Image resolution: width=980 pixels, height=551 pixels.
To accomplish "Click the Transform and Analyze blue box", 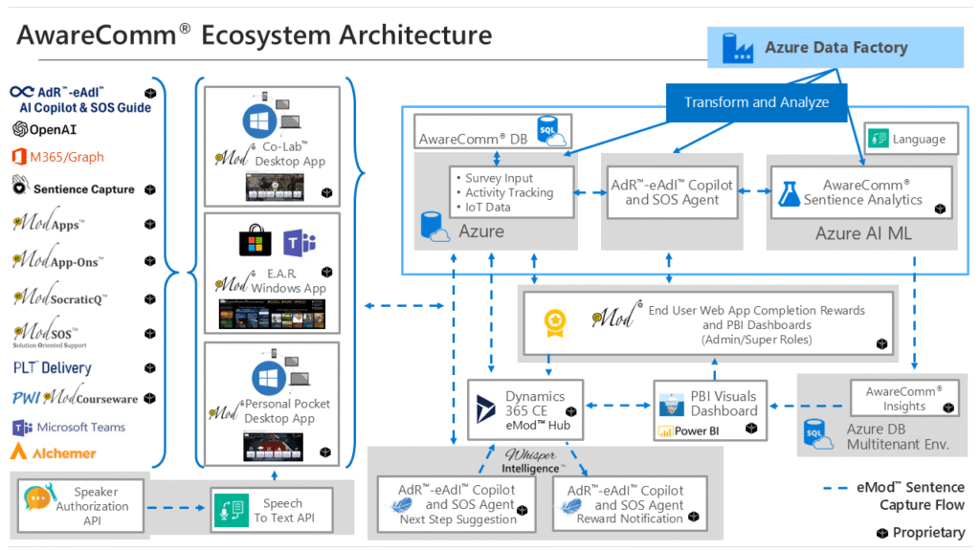I will point(756,102).
